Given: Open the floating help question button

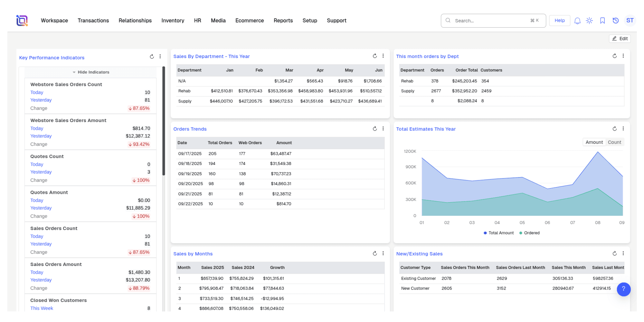Looking at the screenshot, I should point(623,289).
